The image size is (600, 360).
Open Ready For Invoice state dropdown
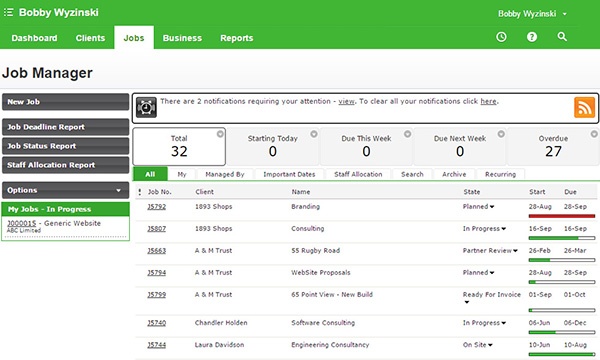tap(466, 302)
